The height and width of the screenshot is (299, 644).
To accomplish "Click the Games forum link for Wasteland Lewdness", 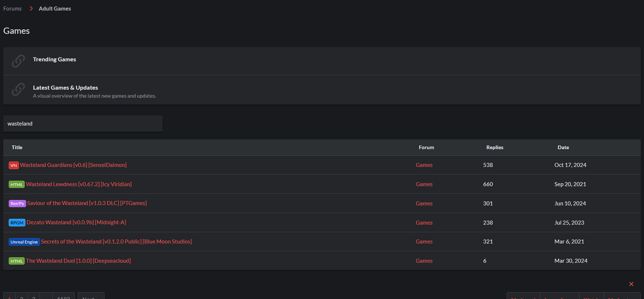I will pyautogui.click(x=424, y=184).
